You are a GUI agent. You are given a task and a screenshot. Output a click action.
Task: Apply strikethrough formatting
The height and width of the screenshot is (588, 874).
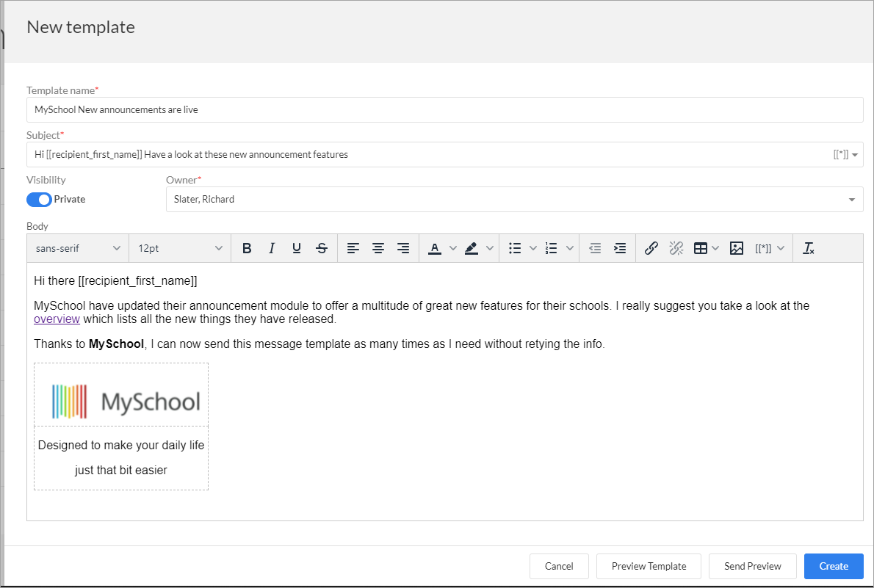coord(322,249)
